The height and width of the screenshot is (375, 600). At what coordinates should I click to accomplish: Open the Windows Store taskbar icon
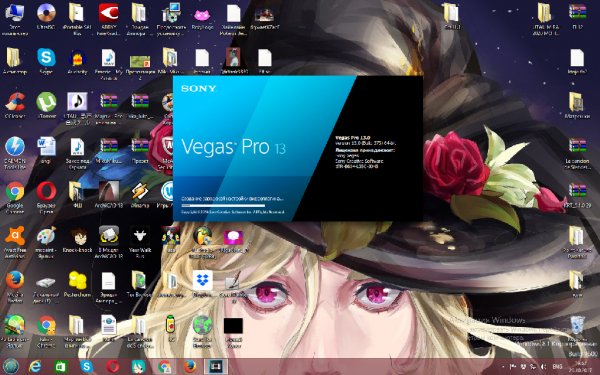(61, 367)
